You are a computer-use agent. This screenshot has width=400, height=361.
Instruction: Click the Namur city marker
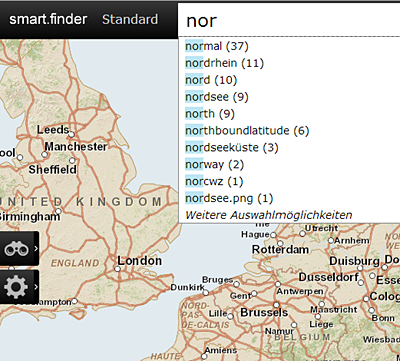294,325
